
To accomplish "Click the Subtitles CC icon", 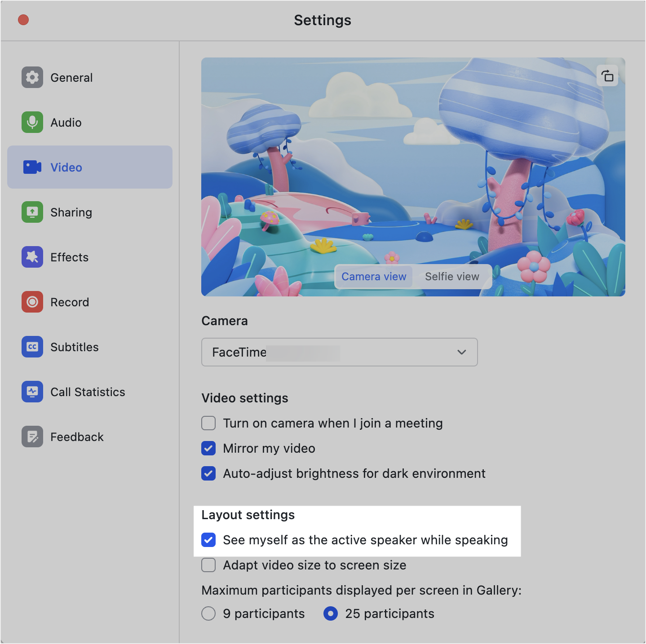I will tap(32, 347).
